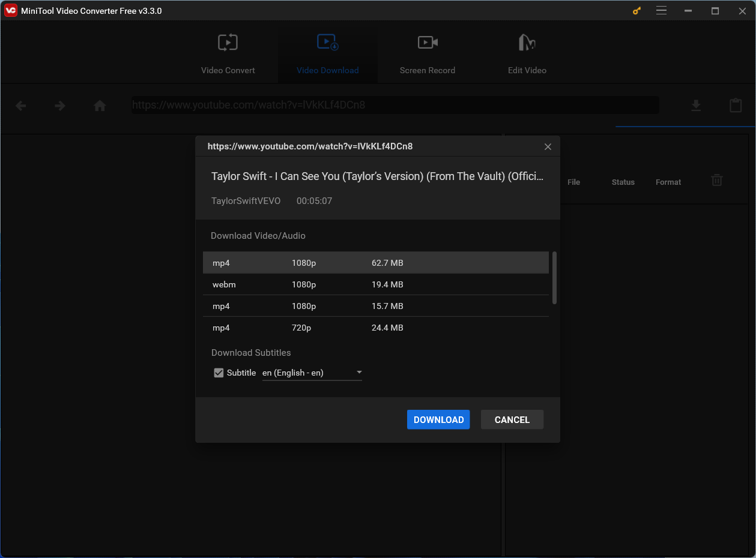This screenshot has height=558, width=756.
Task: Open the Edit Video icon
Action: click(527, 42)
